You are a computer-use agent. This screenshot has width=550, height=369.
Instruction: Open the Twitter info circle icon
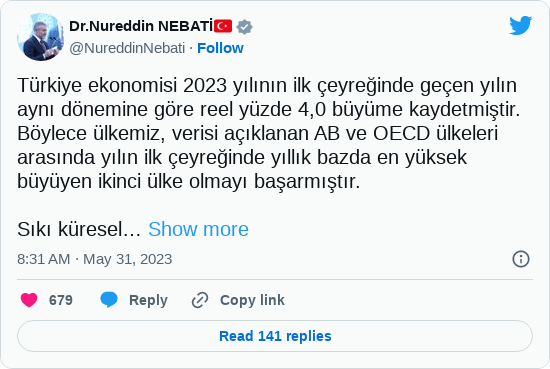click(521, 259)
